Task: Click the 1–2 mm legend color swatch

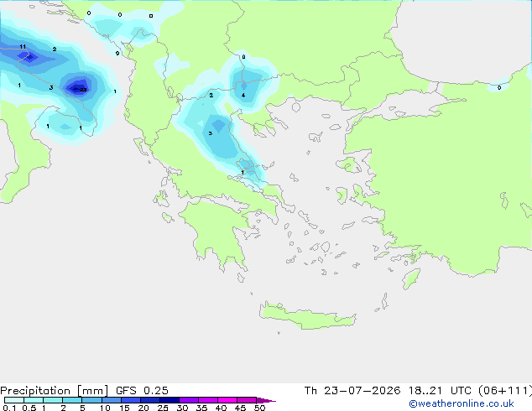Action: click(53, 400)
